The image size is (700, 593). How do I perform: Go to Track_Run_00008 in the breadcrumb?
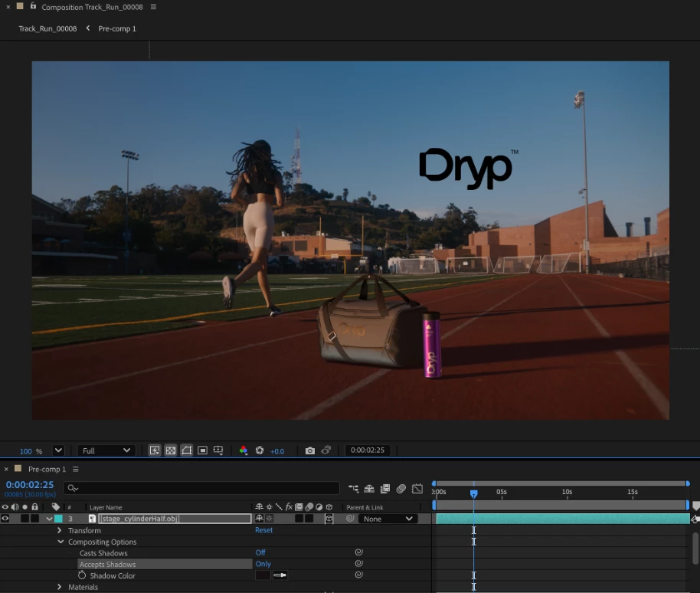(47, 28)
